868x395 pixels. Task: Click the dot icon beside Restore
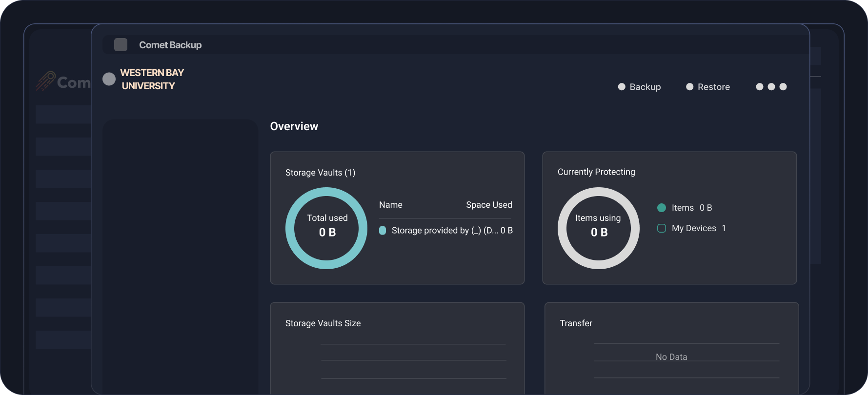click(x=689, y=87)
